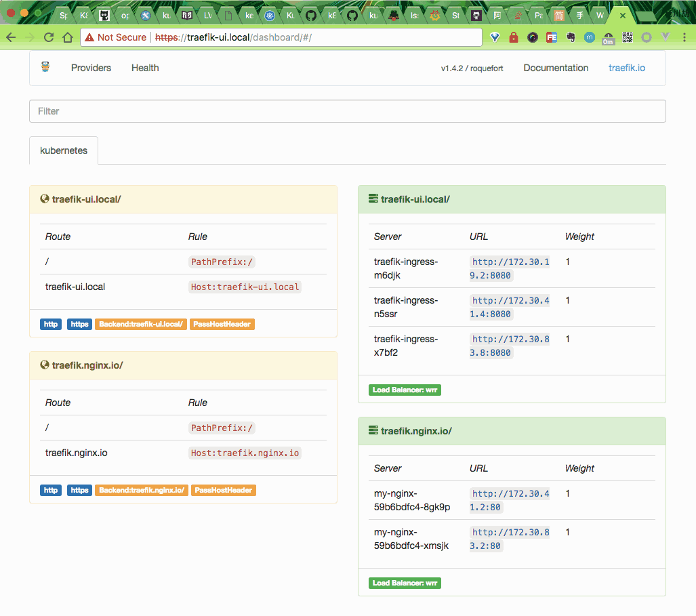This screenshot has width=696, height=616.
Task: Open URL of server traefik-ingress-x7bf2
Action: pyautogui.click(x=510, y=346)
